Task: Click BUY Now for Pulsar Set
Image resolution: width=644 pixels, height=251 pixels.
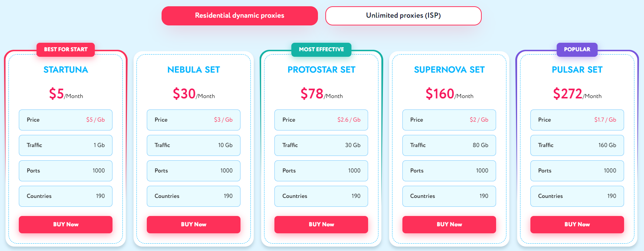Action: tap(577, 224)
